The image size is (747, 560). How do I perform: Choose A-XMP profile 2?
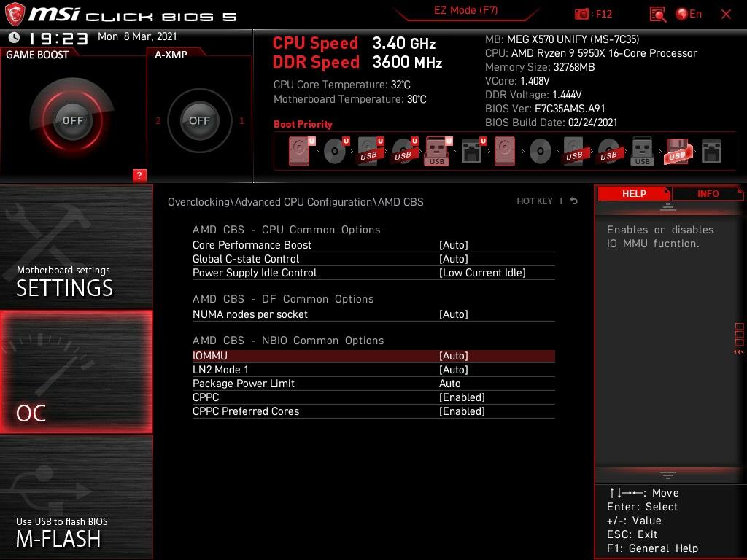[158, 120]
